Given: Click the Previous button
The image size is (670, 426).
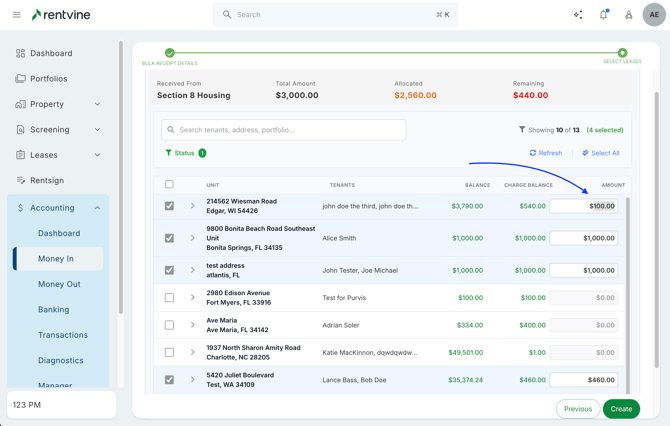Looking at the screenshot, I should point(577,409).
